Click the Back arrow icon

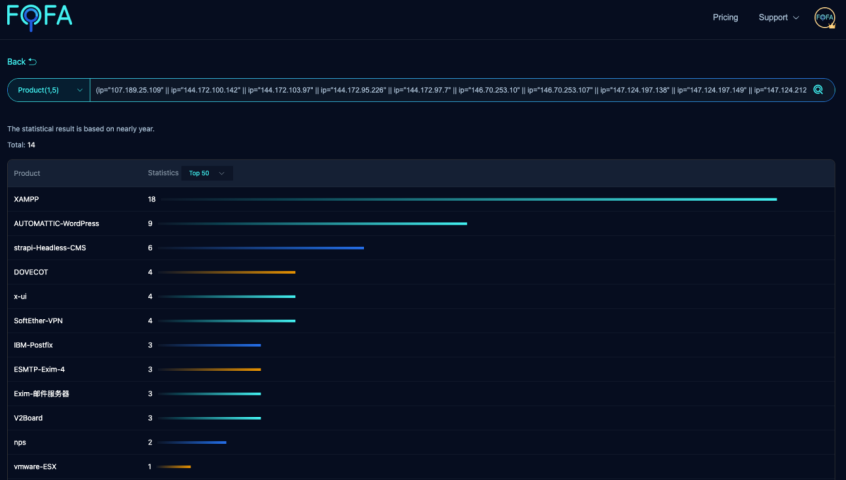(x=33, y=62)
